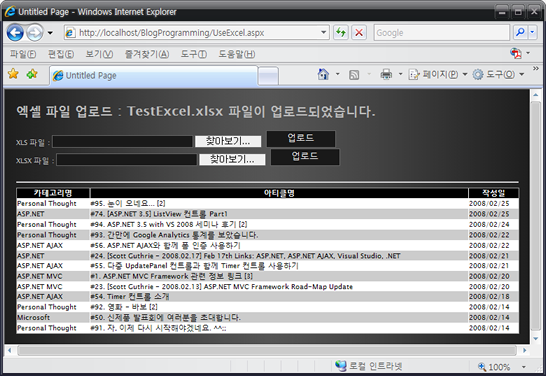
Task: Open the 편집(E) menu
Action: tap(61, 54)
